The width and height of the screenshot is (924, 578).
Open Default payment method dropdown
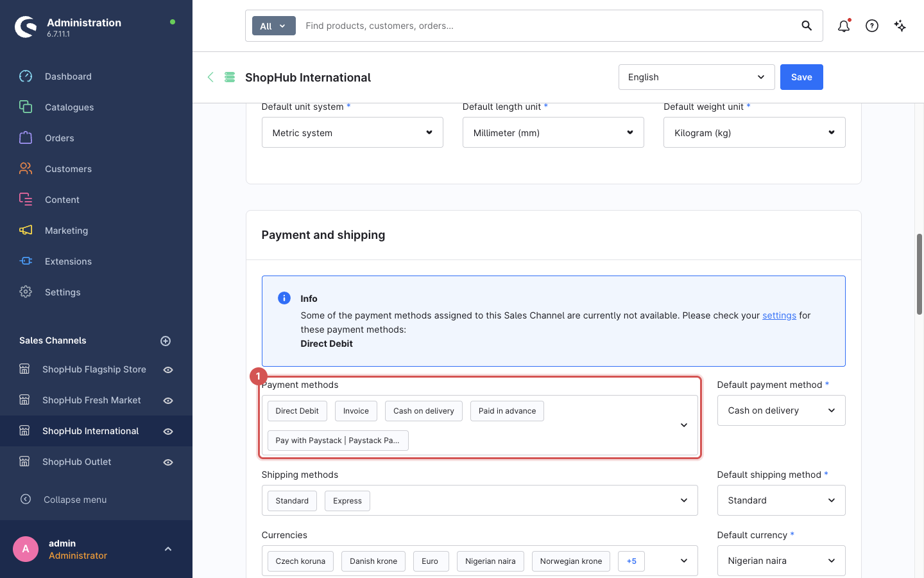(x=781, y=410)
